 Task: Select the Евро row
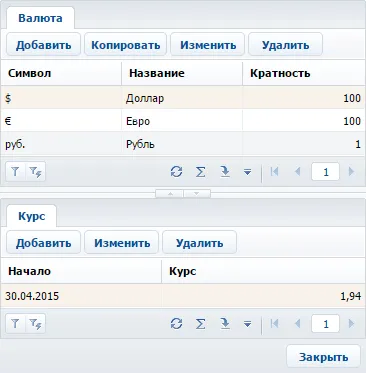tap(183, 121)
